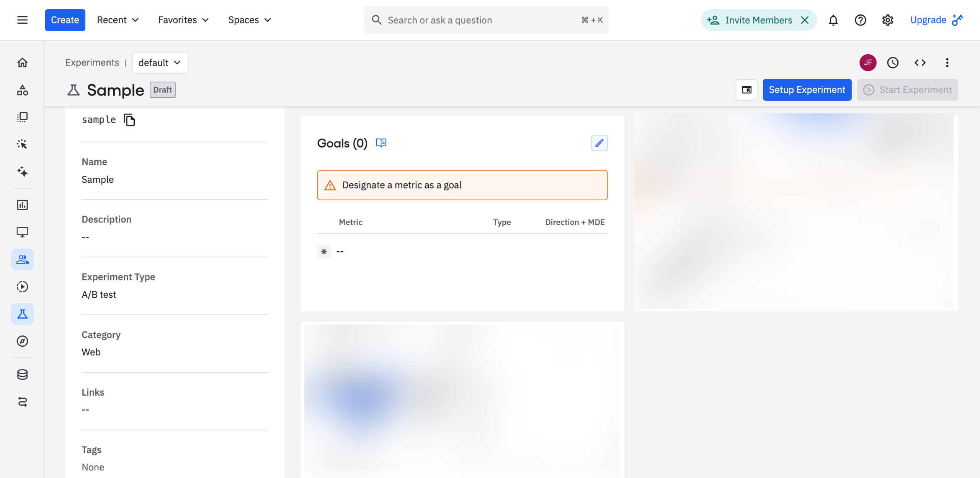
Task: Open the code snippet view icon
Action: click(x=920, y=62)
